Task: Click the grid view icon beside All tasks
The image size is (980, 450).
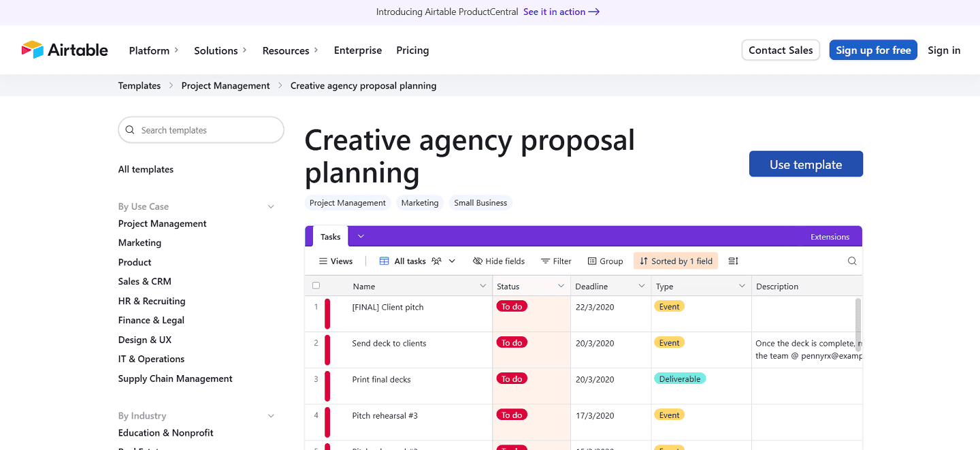Action: (385, 261)
